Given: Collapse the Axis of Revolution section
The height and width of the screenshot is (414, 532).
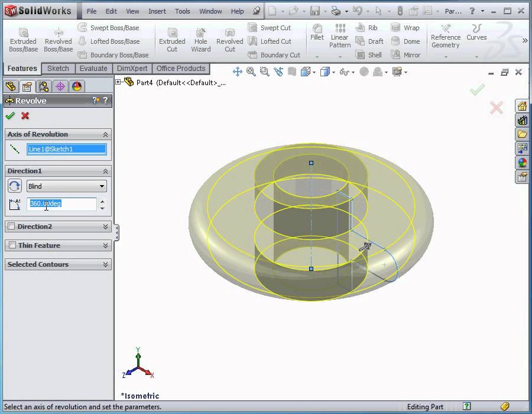Looking at the screenshot, I should tap(106, 135).
